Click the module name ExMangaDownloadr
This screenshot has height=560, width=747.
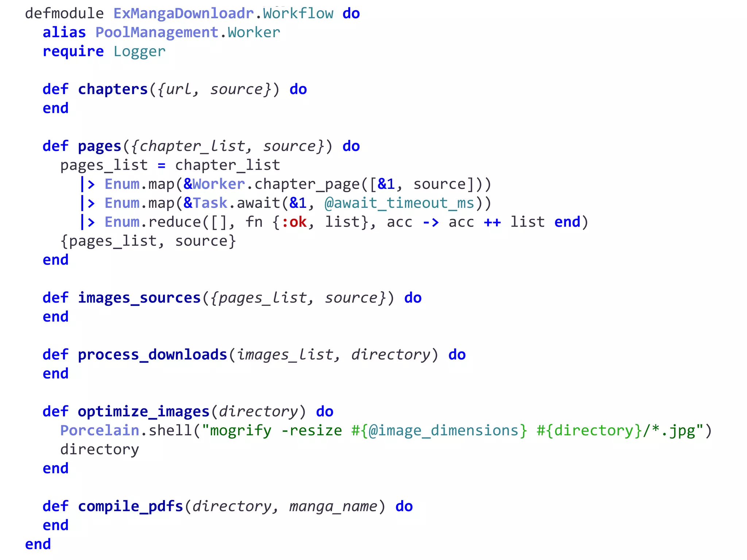tap(183, 13)
